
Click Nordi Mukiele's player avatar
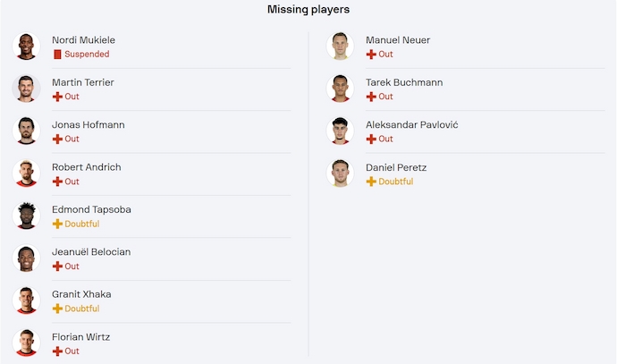(27, 47)
